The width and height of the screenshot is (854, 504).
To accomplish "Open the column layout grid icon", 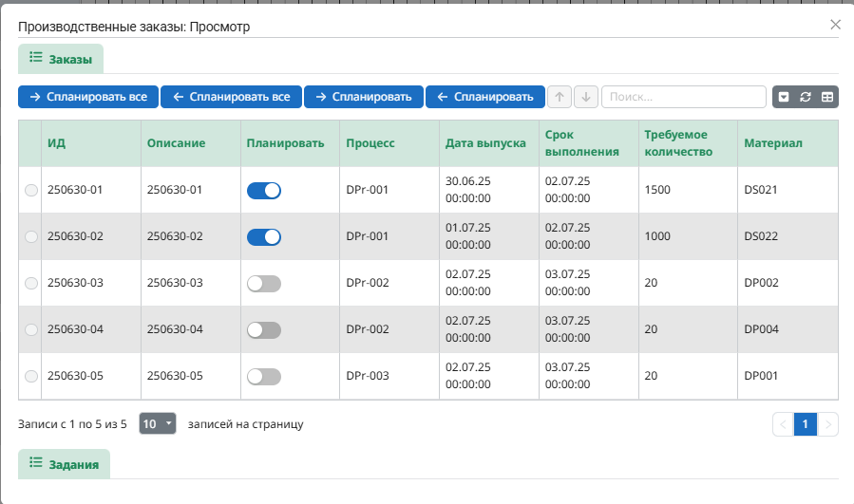I will [x=827, y=97].
